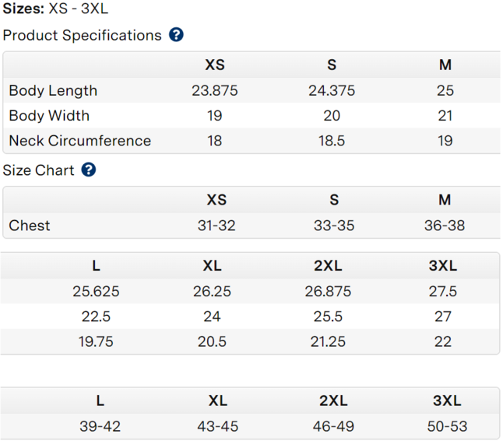Click the 24.375 body length cell
The height and width of the screenshot is (448, 503).
(332, 90)
